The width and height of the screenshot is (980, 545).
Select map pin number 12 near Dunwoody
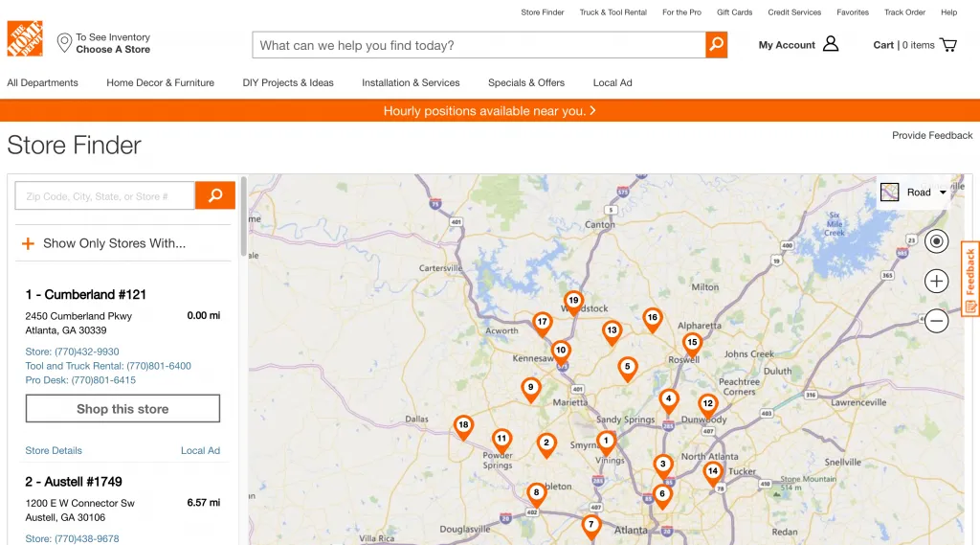[x=707, y=405]
